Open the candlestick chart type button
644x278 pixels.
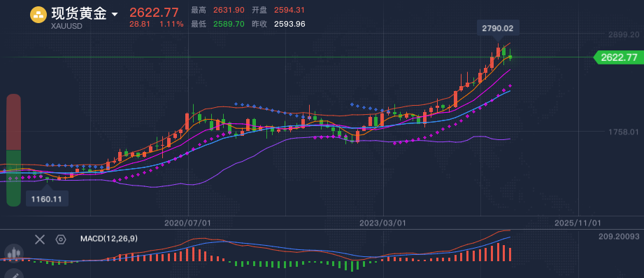pos(13,253)
